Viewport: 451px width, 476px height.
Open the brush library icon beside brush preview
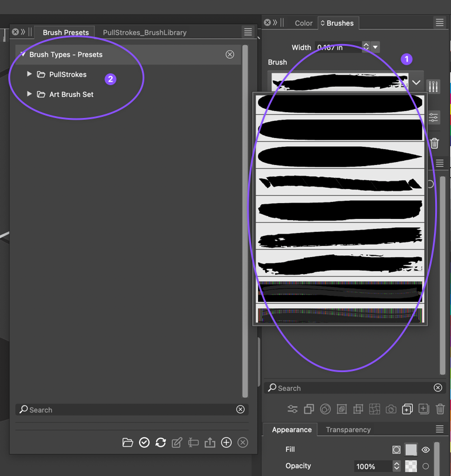pyautogui.click(x=433, y=87)
